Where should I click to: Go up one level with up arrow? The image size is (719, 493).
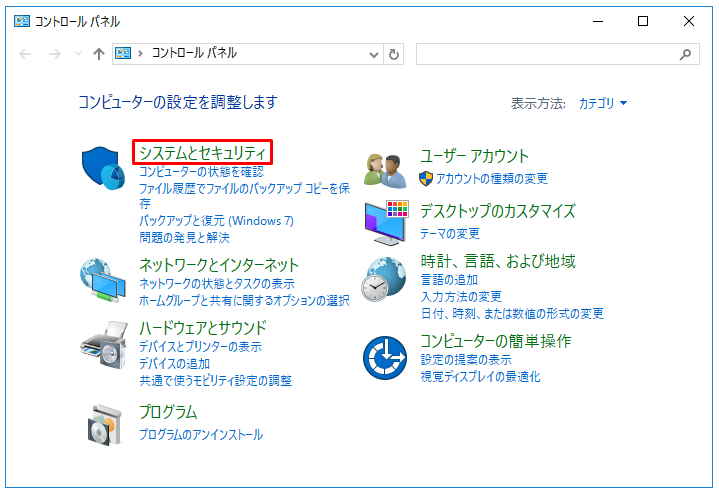(99, 54)
